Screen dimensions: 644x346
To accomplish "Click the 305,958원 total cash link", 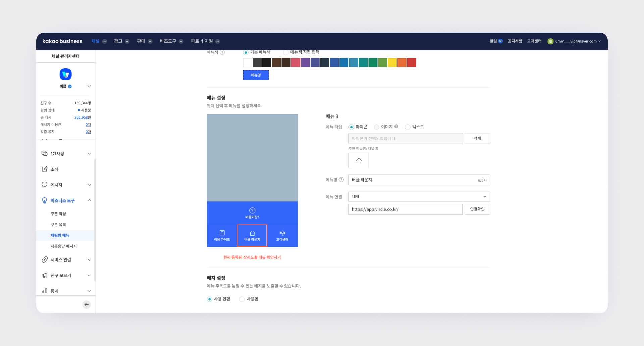I will [x=83, y=117].
